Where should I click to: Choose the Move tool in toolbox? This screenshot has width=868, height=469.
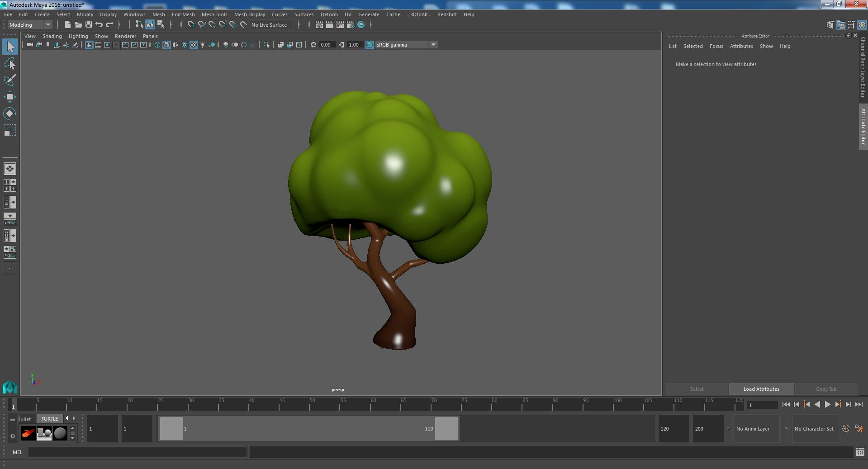pos(9,97)
